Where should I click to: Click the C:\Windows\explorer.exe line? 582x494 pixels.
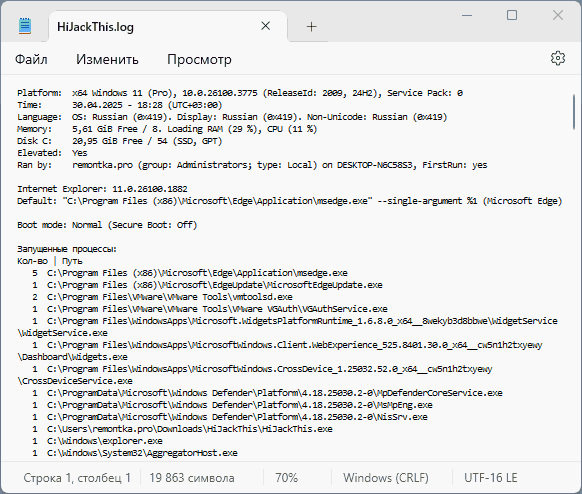tap(97, 441)
